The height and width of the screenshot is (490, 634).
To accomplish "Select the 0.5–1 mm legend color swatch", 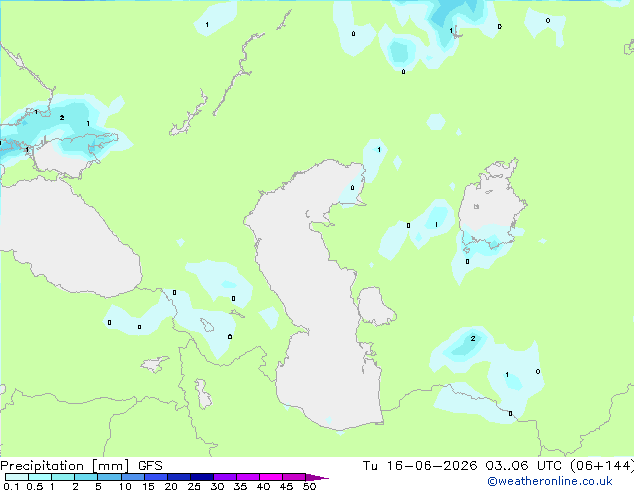I will [x=40, y=477].
